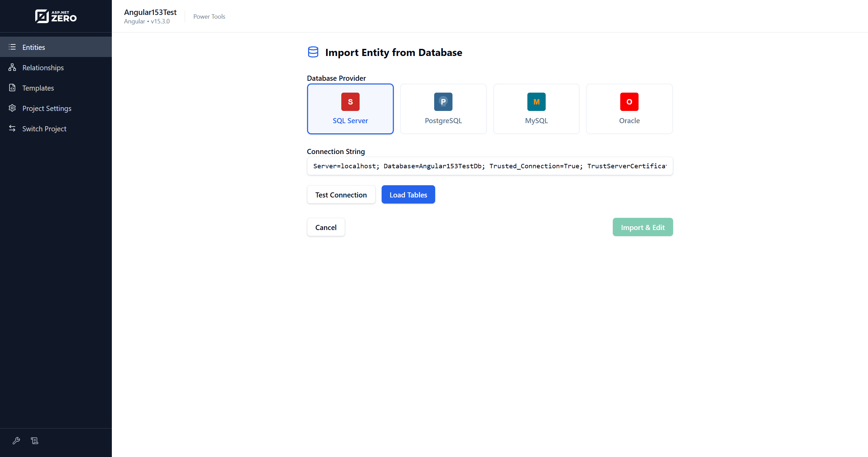This screenshot has height=457, width=868.
Task: Click the Test Connection button
Action: 341,194
